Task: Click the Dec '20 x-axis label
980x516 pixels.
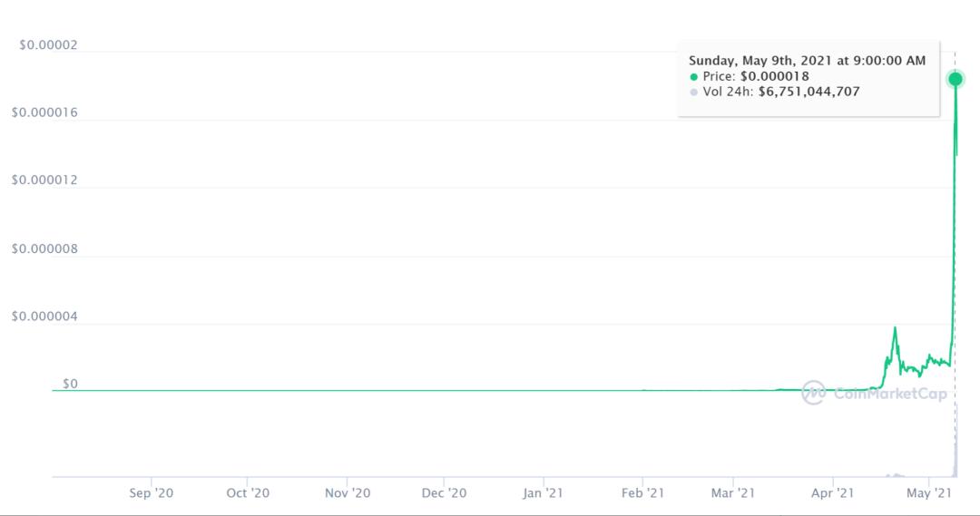Action: [445, 493]
